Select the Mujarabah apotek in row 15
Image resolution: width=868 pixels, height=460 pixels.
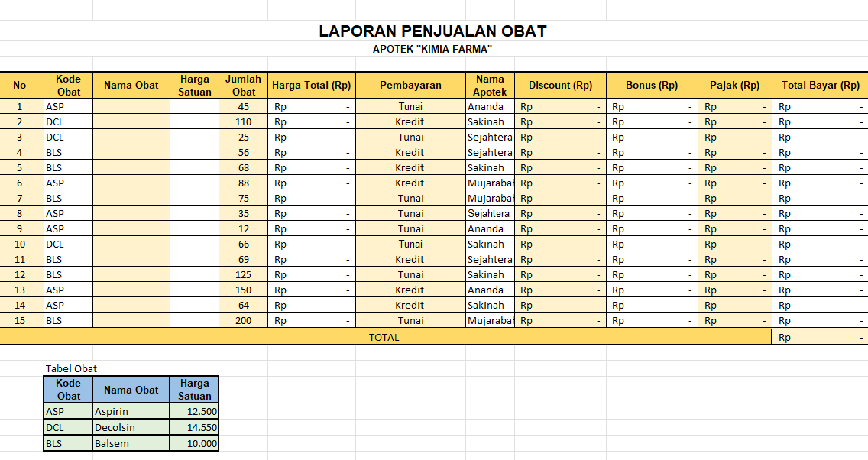pos(490,320)
